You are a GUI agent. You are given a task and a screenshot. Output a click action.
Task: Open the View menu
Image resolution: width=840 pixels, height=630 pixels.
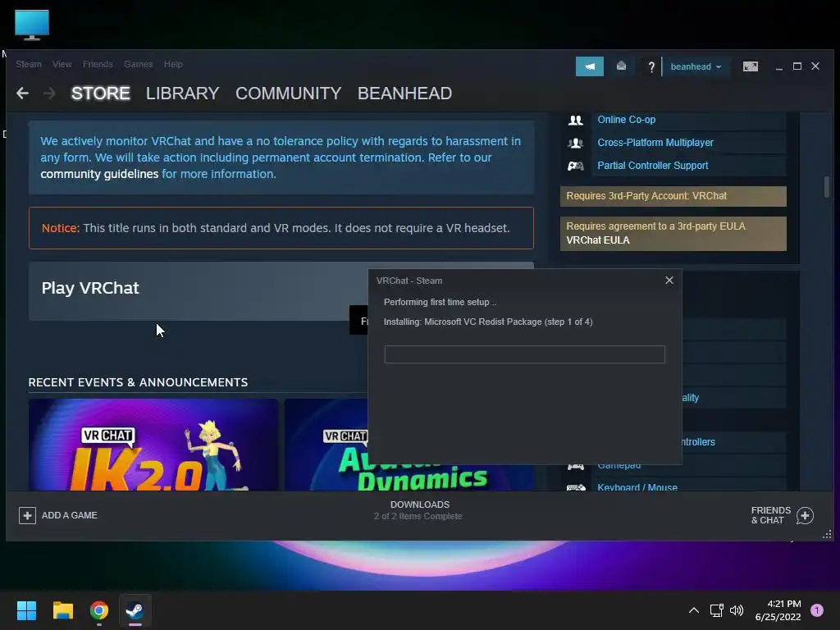coord(62,64)
